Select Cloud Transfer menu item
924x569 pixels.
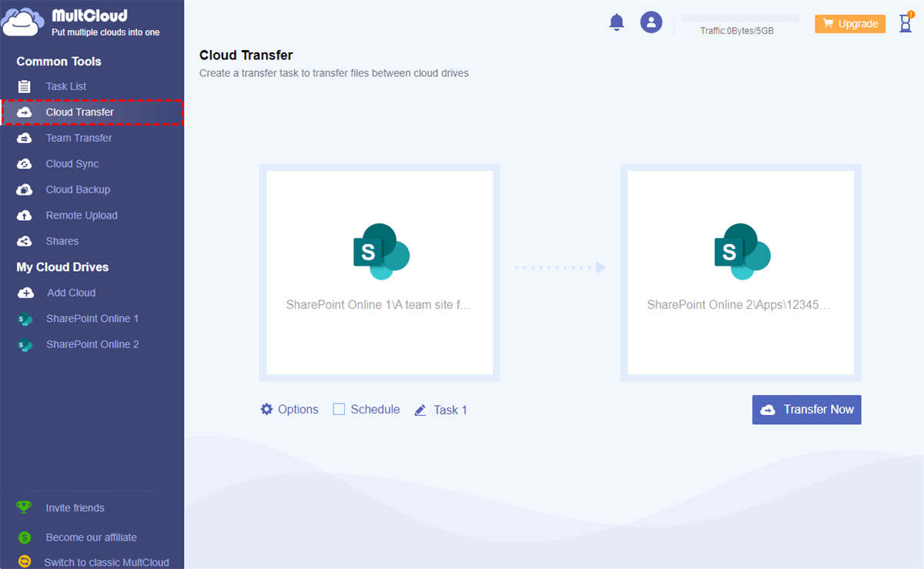coord(92,112)
